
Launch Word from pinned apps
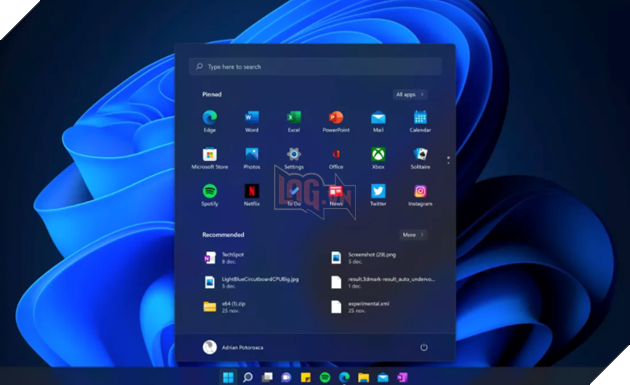pos(252,121)
